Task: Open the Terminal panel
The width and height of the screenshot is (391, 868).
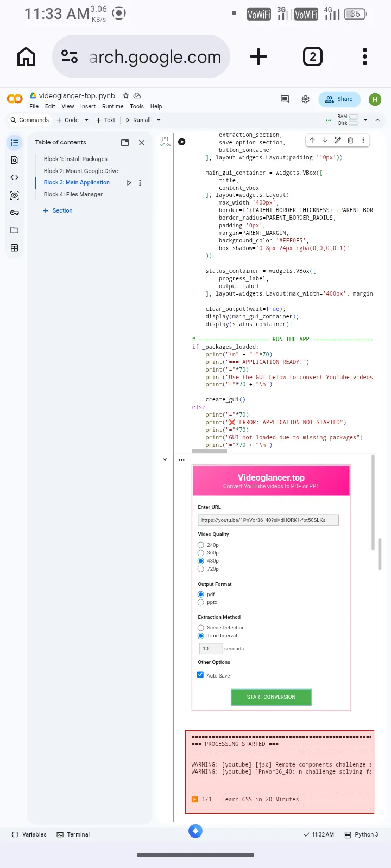Action: point(73,834)
